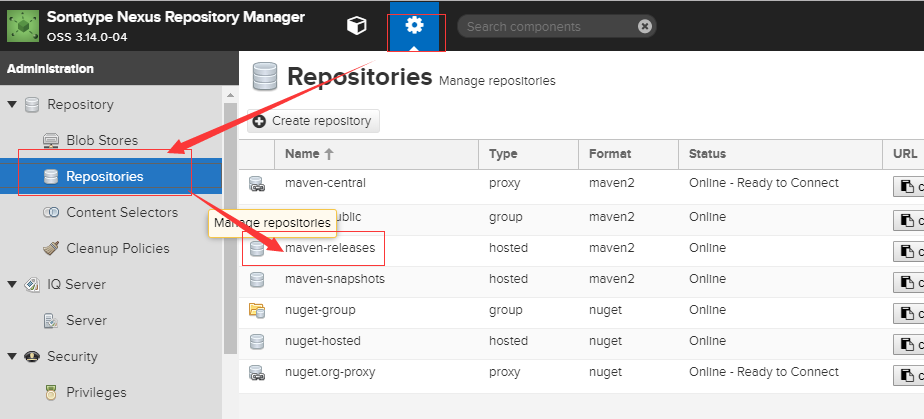Click the maven-snapshots database icon
Viewport: 924px width, 419px height.
coord(257,280)
